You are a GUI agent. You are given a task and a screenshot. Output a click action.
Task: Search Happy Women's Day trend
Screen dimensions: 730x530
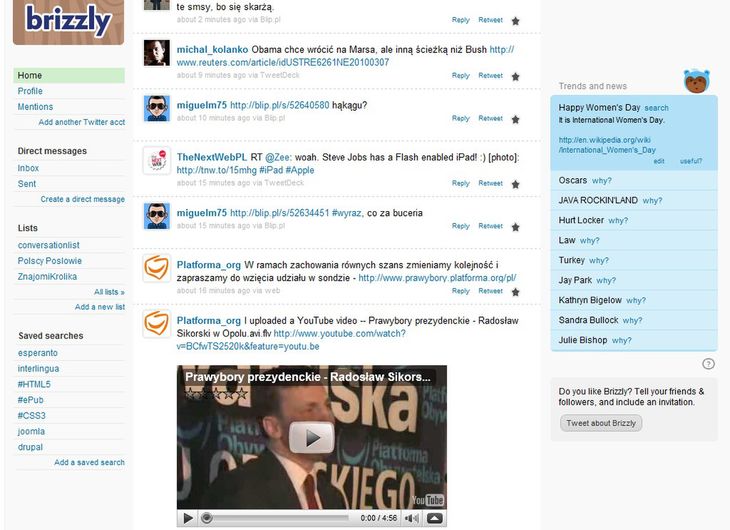pyautogui.click(x=656, y=108)
